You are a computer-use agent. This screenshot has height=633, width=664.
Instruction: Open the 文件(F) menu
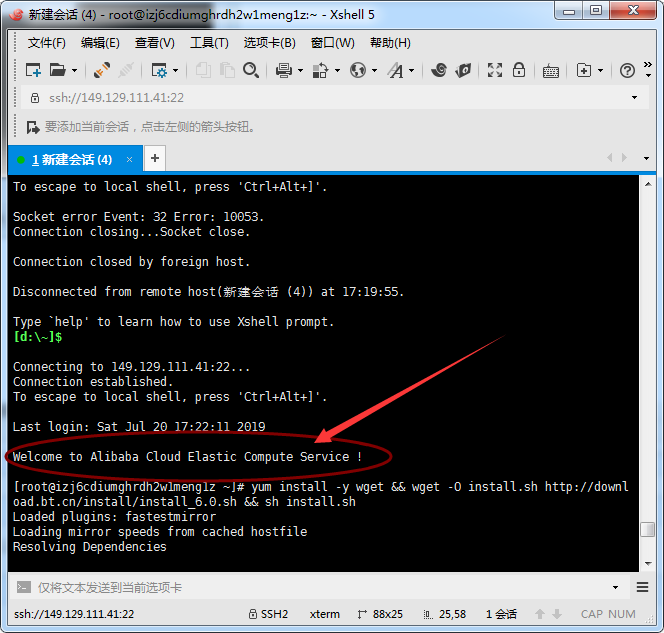(x=46, y=43)
